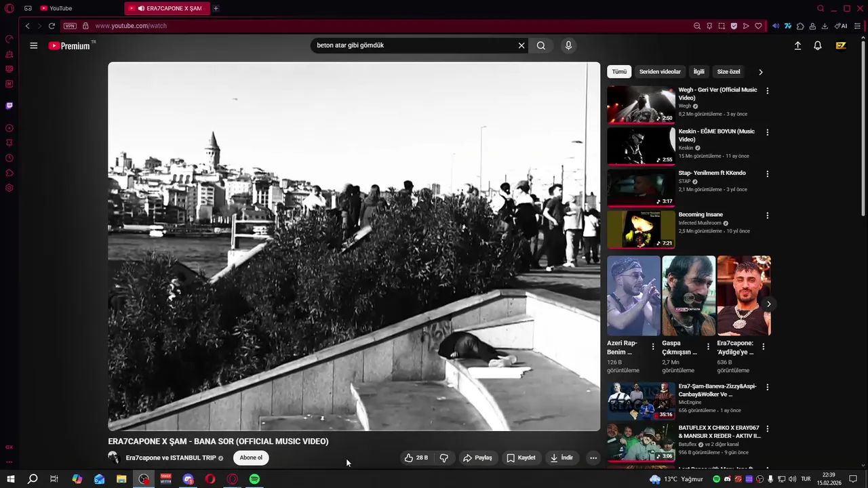
Task: Open more actions under the video
Action: tap(593, 458)
